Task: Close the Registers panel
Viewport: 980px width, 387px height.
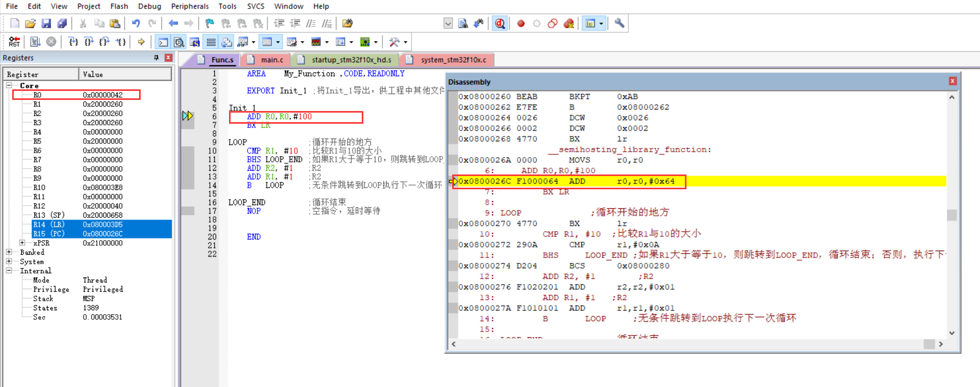Action: 168,58
